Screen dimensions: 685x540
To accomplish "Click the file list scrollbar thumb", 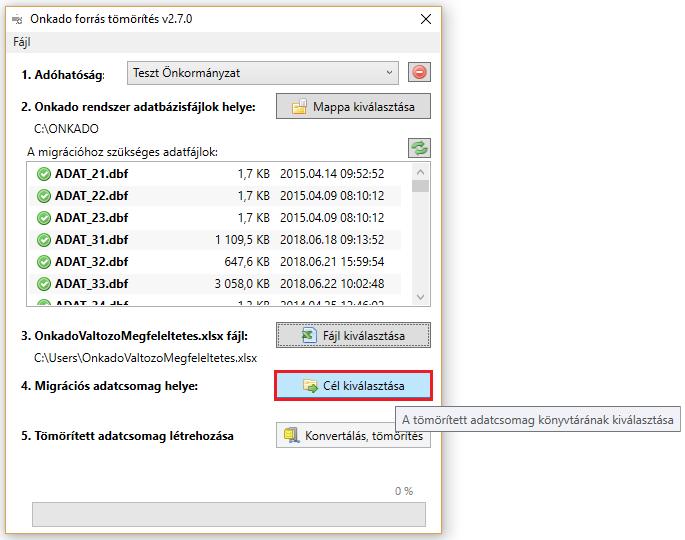I will pyautogui.click(x=420, y=186).
